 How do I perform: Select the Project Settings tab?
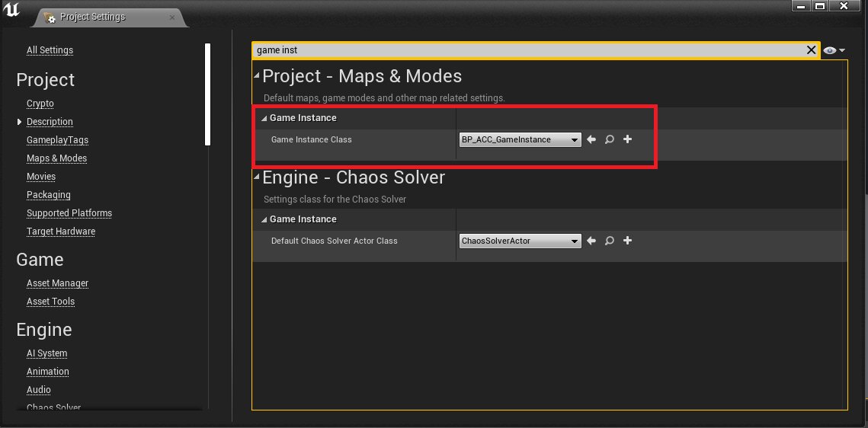94,17
